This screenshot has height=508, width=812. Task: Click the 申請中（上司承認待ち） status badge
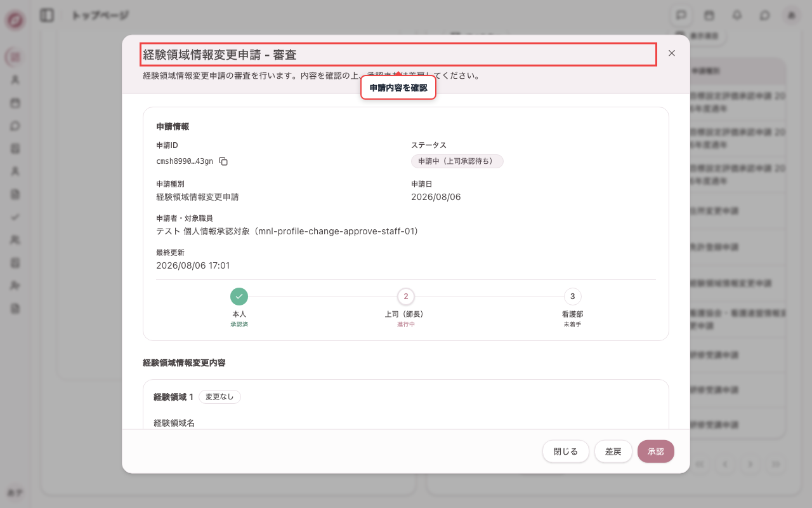(457, 161)
